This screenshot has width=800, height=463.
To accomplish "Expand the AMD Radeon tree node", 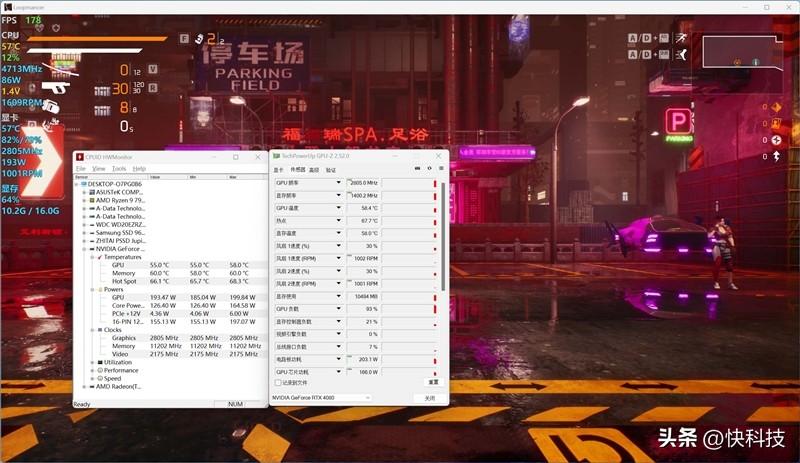I will tap(84, 386).
